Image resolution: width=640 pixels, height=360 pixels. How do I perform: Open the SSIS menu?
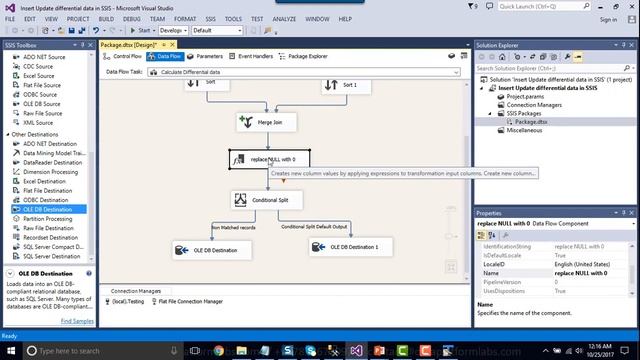tap(211, 19)
